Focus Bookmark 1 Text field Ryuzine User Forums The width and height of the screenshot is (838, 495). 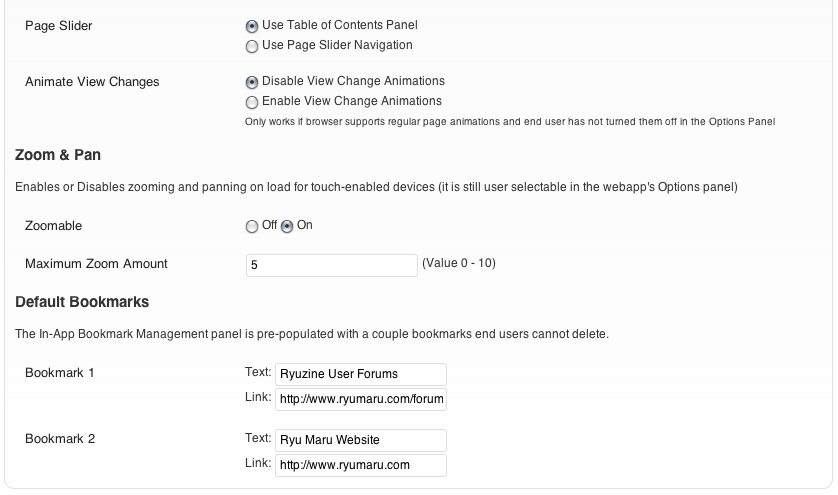point(361,374)
